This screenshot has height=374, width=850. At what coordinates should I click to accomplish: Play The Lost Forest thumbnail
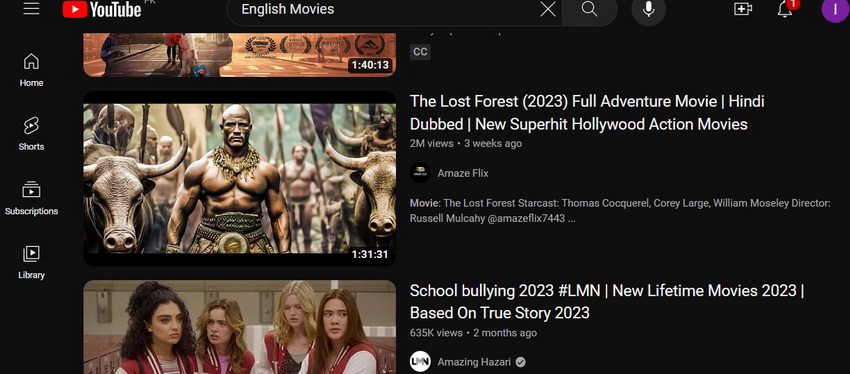tap(240, 178)
